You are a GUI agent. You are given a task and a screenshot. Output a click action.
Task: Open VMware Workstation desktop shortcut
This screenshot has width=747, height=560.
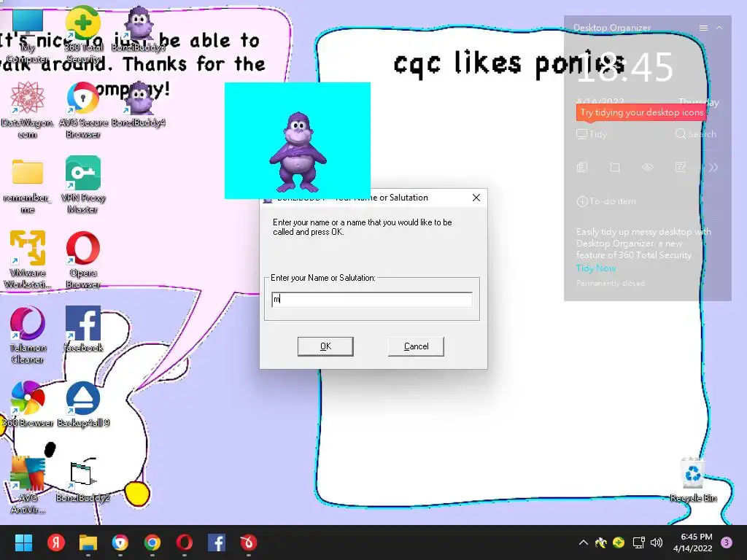pyautogui.click(x=27, y=260)
